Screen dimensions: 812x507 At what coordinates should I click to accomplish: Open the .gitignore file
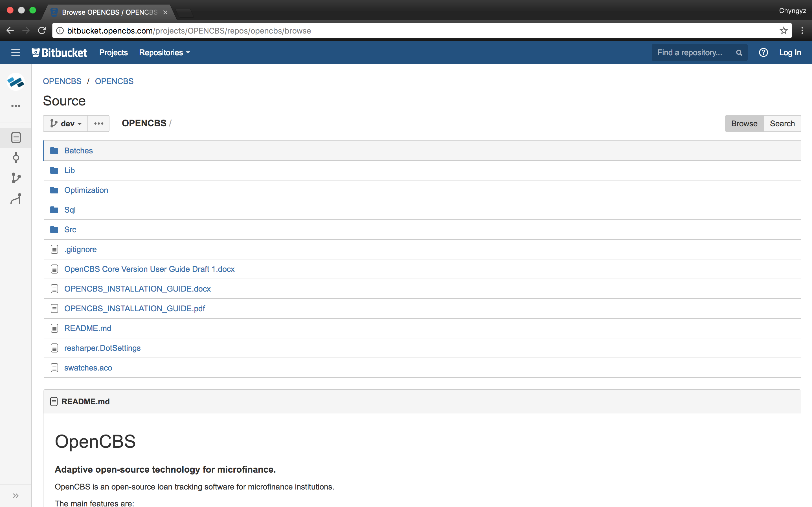(x=80, y=250)
